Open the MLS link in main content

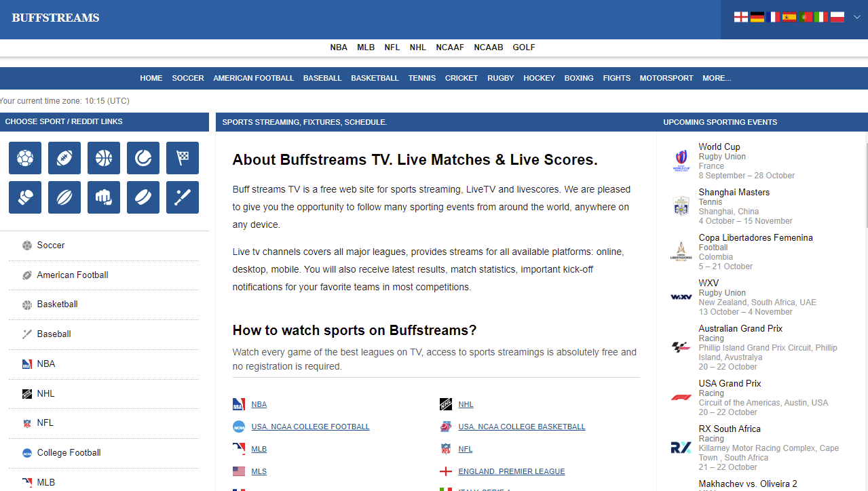[x=259, y=471]
